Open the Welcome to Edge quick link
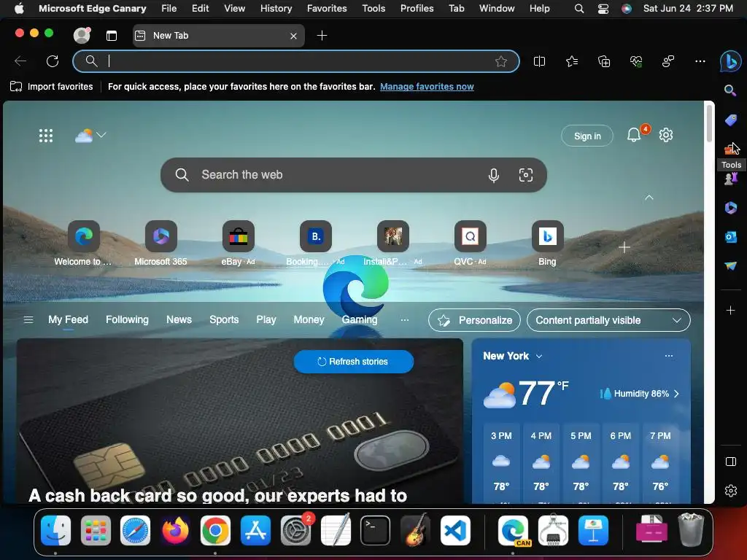The height and width of the screenshot is (560, 747). tap(83, 244)
